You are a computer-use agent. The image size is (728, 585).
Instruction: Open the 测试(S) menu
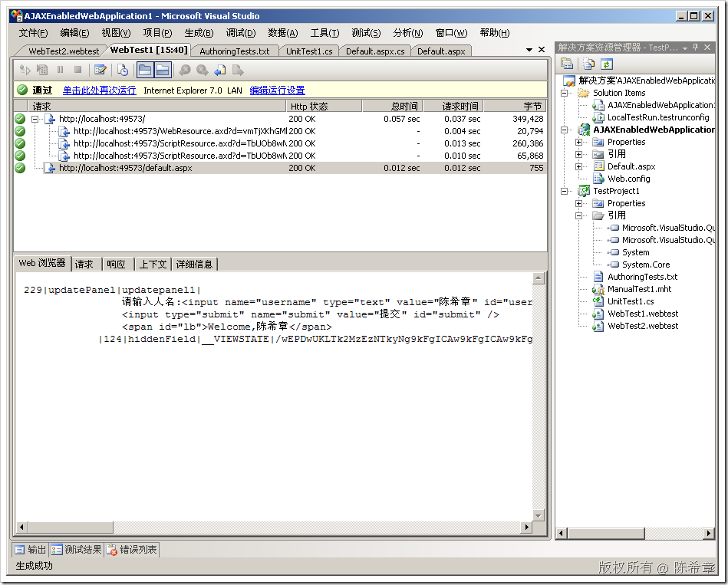(x=366, y=32)
